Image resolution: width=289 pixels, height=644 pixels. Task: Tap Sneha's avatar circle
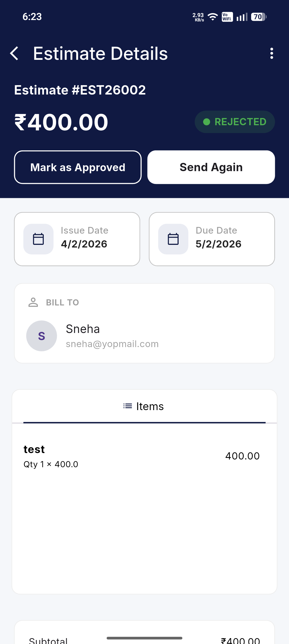pyautogui.click(x=42, y=336)
